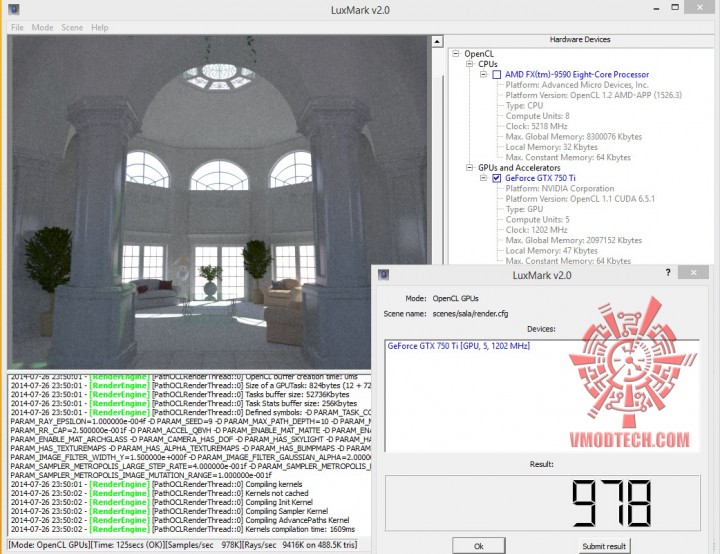The height and width of the screenshot is (554, 720).
Task: Collapse the CPUs tree node
Action: point(469,64)
